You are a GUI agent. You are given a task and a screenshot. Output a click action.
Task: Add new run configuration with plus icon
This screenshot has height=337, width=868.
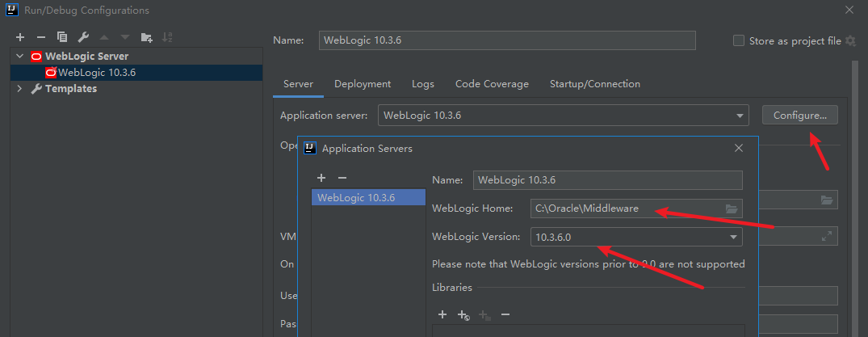(x=20, y=37)
